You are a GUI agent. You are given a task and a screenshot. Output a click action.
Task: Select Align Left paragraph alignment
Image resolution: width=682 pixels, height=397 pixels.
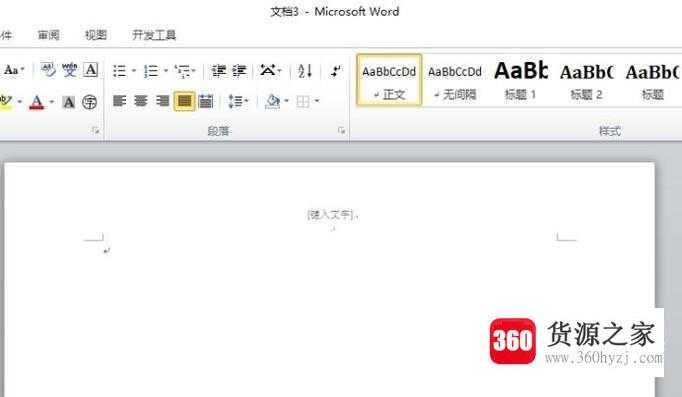tap(120, 101)
